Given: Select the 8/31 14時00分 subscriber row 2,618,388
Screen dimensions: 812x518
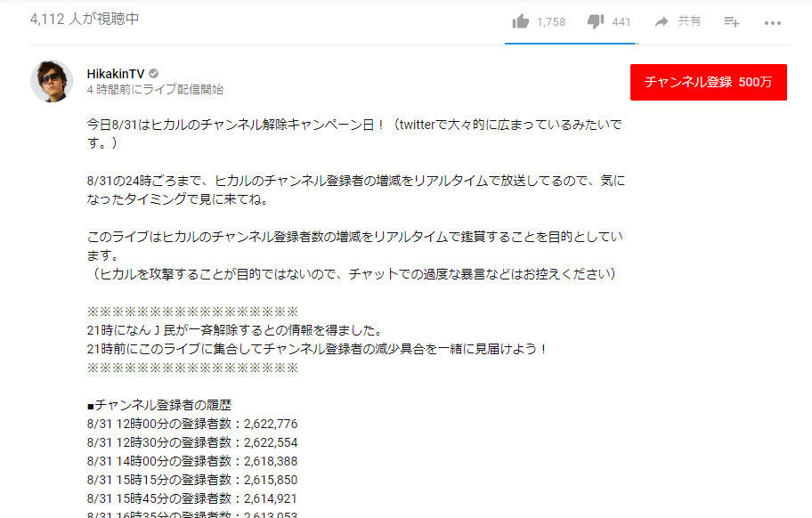Looking at the screenshot, I should [192, 461].
